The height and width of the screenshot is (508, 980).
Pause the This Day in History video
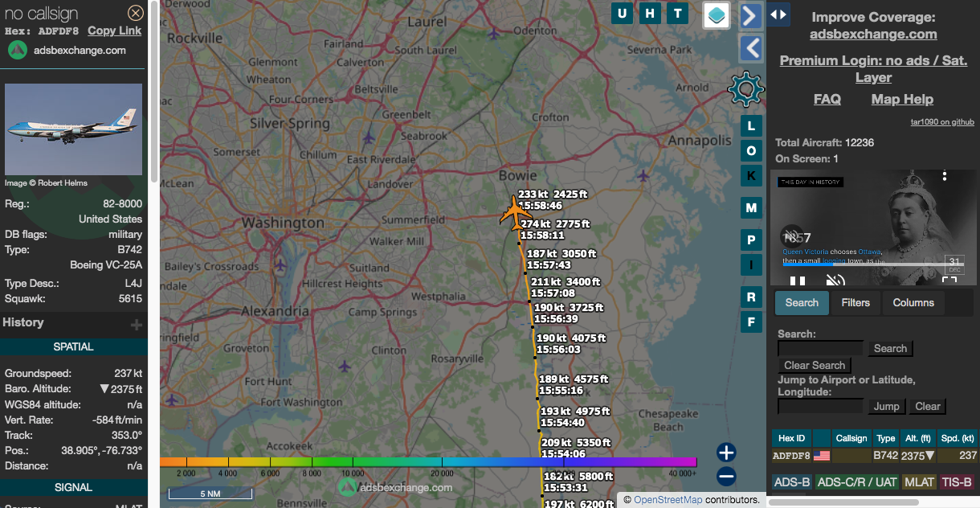point(798,281)
